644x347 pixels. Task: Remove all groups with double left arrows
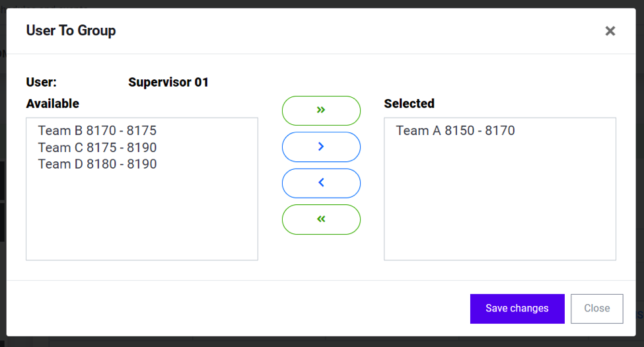pos(321,219)
